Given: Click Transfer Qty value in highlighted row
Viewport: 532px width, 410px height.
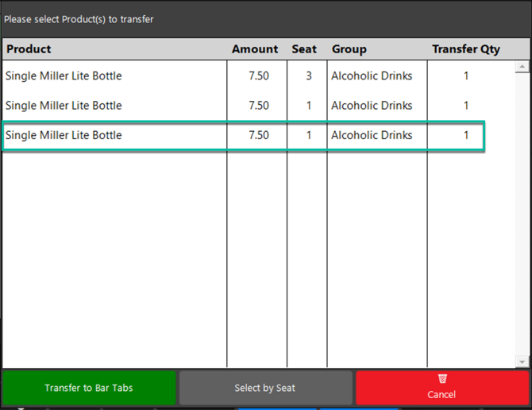Looking at the screenshot, I should click(x=466, y=135).
